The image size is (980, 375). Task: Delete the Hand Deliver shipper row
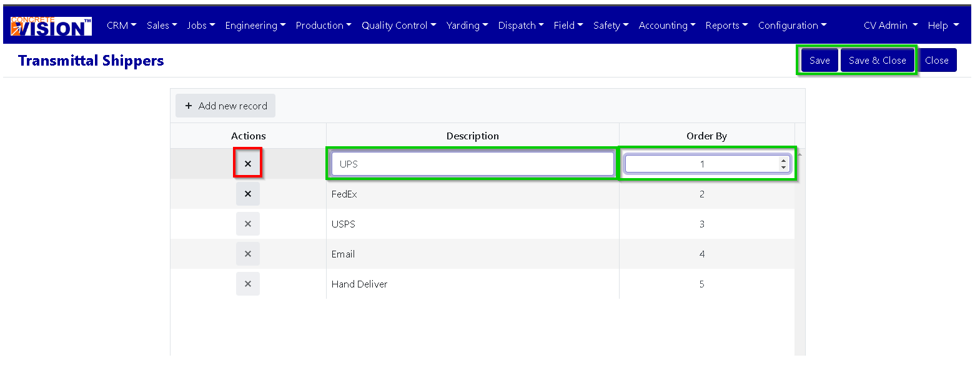[248, 284]
